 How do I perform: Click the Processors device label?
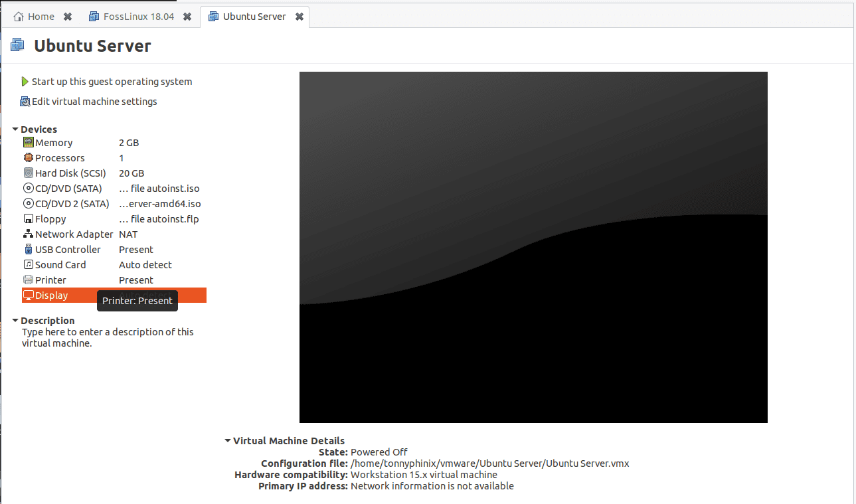pos(60,158)
